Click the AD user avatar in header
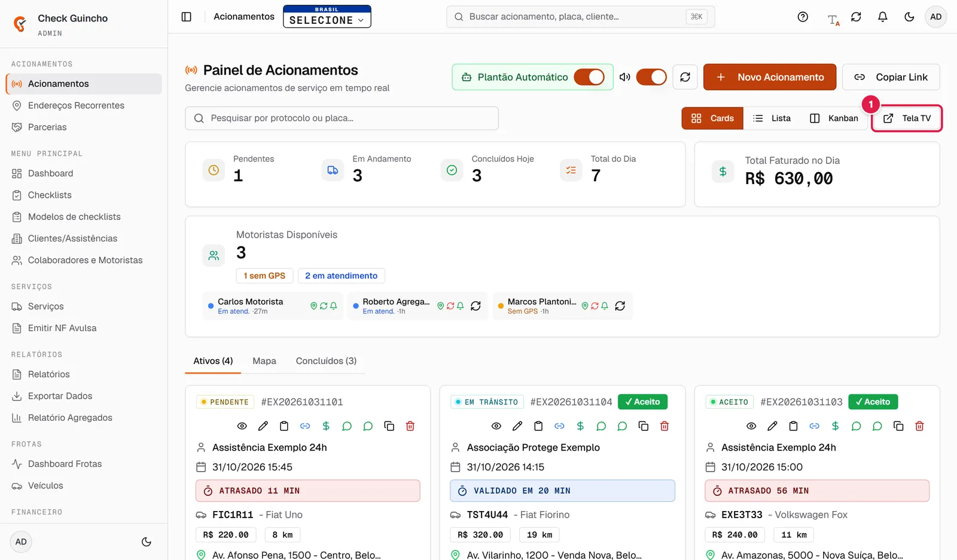 (x=936, y=17)
